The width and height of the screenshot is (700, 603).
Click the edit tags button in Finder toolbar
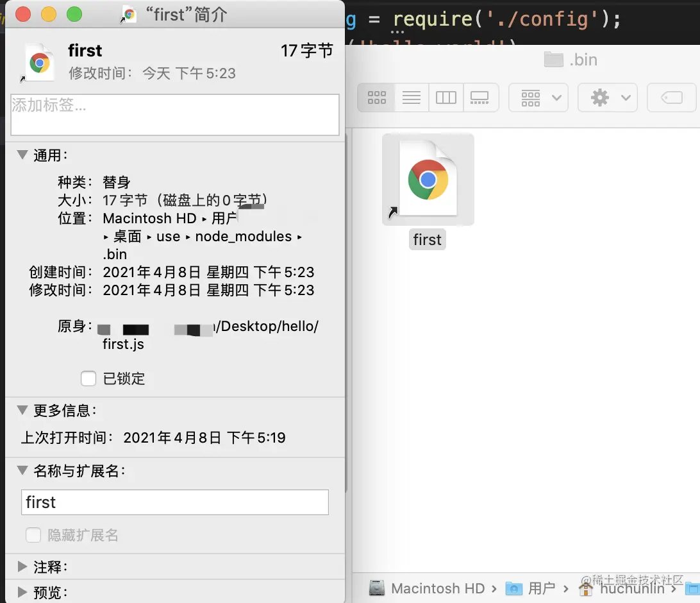tap(672, 98)
